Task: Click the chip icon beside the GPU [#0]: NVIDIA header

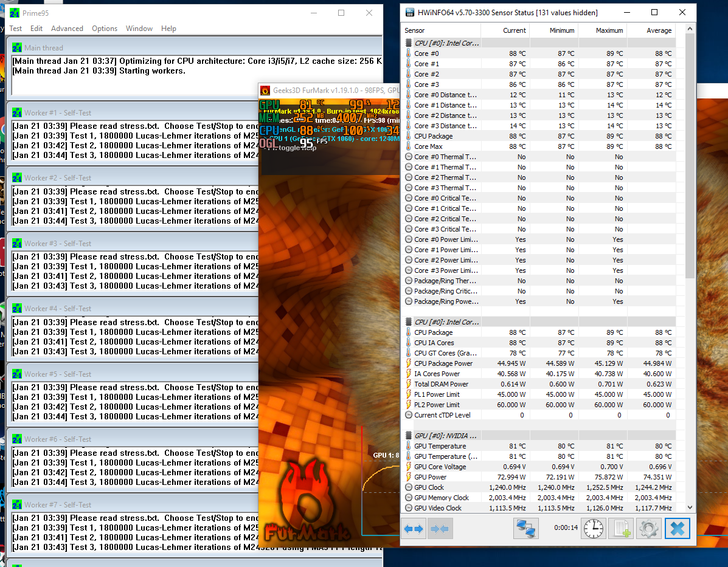Action: point(409,436)
